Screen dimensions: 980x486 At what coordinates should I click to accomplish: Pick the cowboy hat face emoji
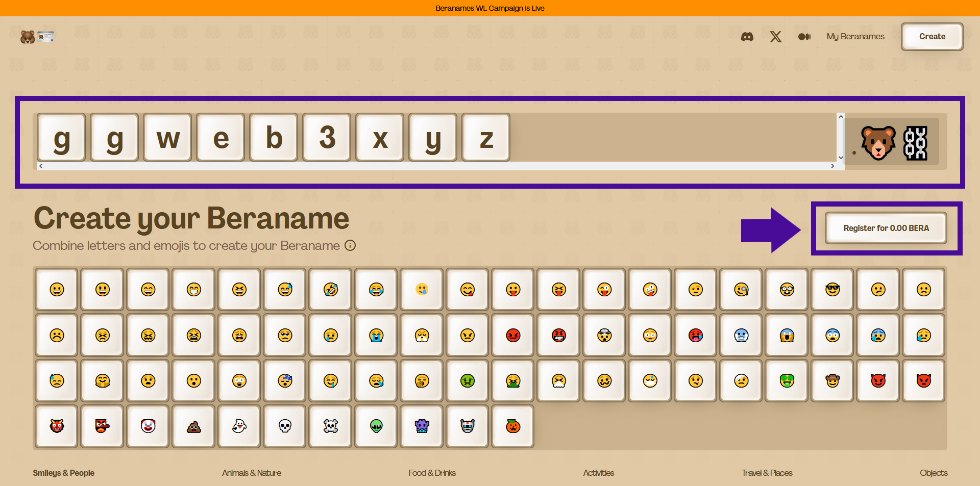tap(832, 381)
